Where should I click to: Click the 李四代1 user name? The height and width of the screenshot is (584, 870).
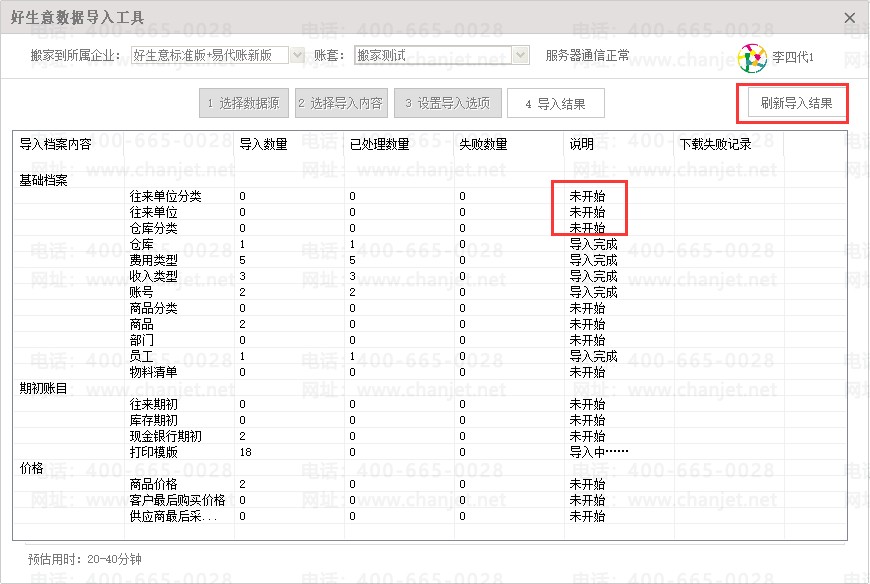(793, 57)
